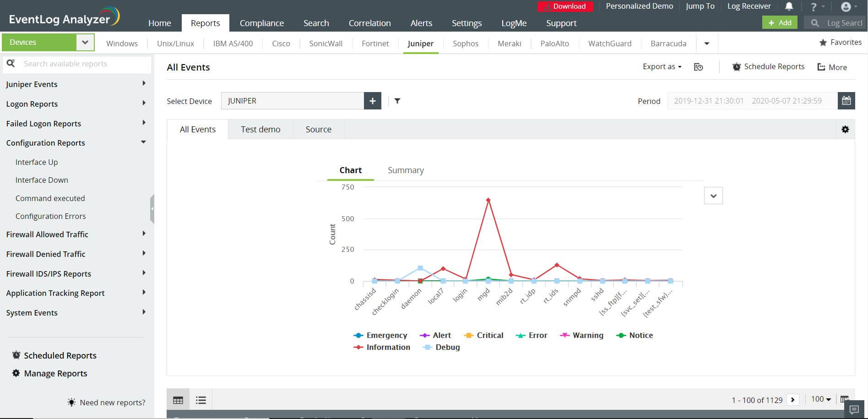Click the report history clock icon beside Export
Image resolution: width=868 pixels, height=419 pixels.
(x=699, y=67)
